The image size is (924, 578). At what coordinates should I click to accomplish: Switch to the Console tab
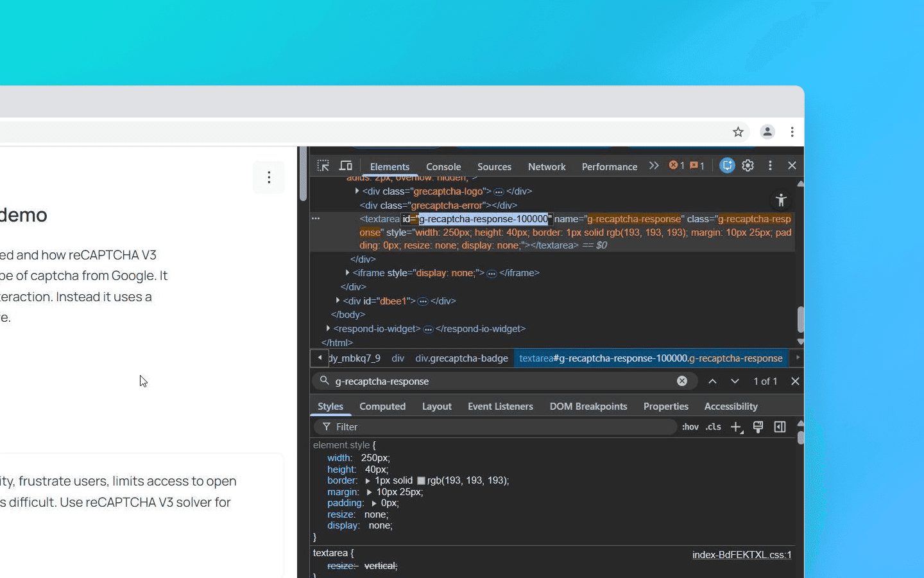tap(443, 166)
